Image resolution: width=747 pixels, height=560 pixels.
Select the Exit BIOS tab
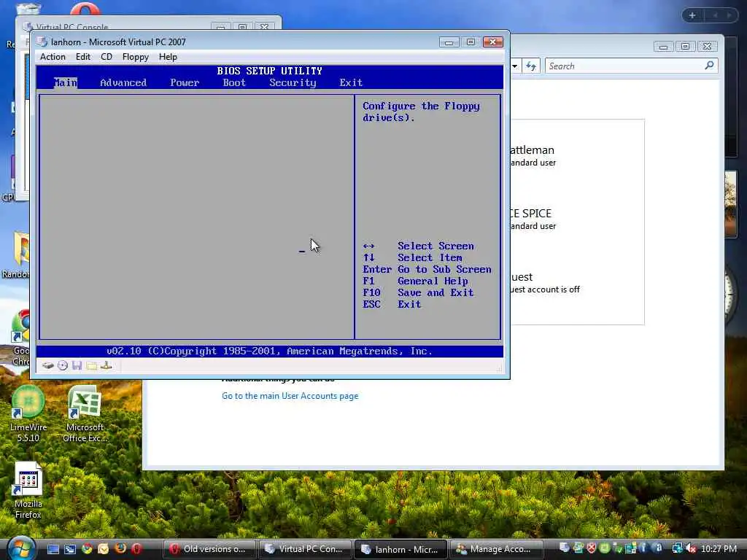tap(351, 82)
